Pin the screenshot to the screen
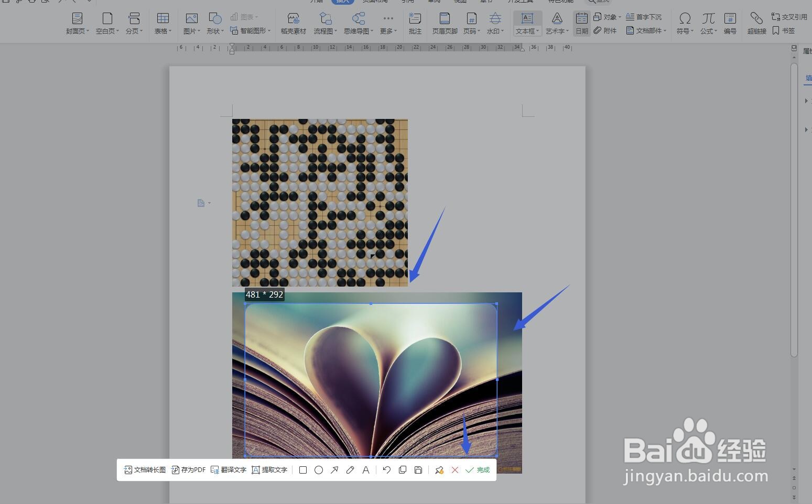812x504 pixels. (439, 470)
